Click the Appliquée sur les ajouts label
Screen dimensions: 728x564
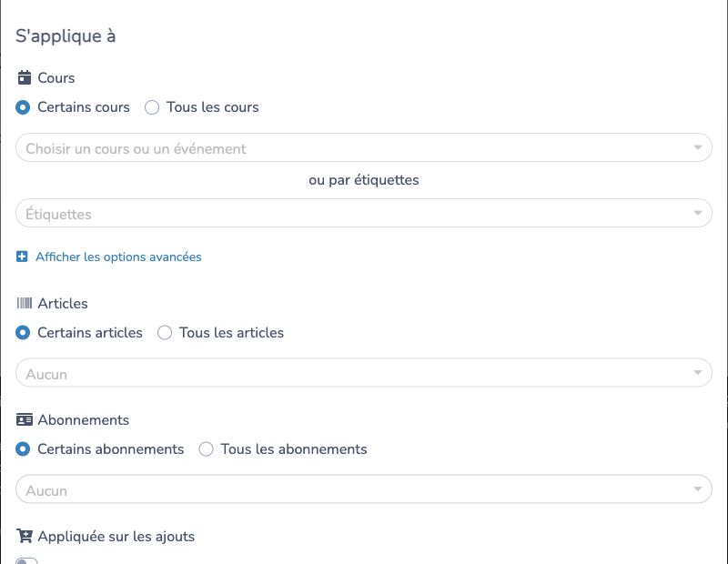pos(116,537)
